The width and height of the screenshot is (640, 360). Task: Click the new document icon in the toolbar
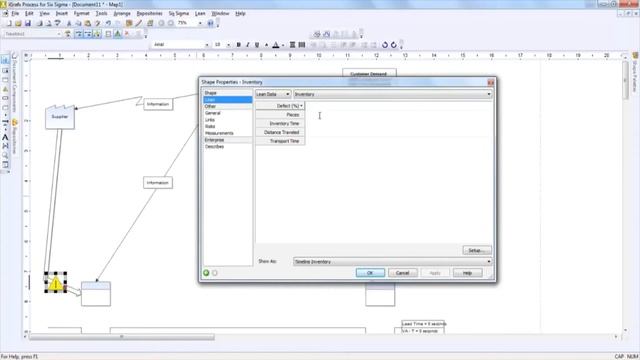coord(9,23)
